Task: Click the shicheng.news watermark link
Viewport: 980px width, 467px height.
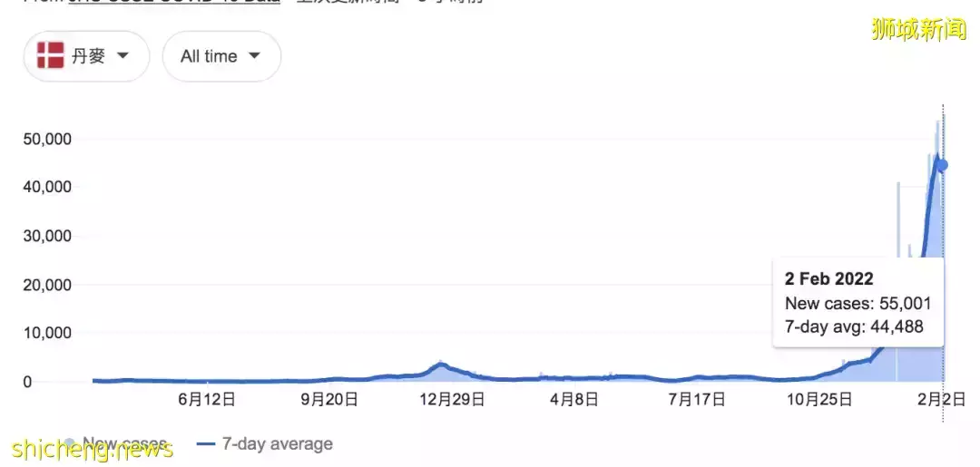Action: click(91, 448)
